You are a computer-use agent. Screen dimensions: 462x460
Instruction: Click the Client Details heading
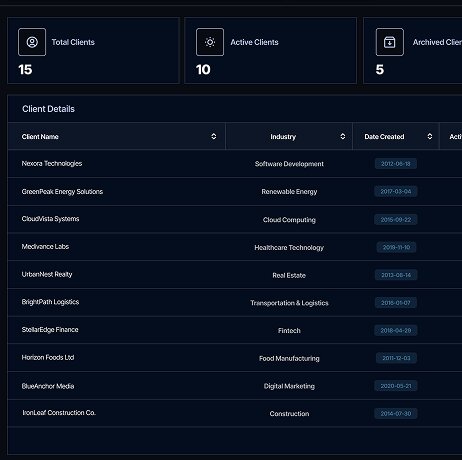48,109
